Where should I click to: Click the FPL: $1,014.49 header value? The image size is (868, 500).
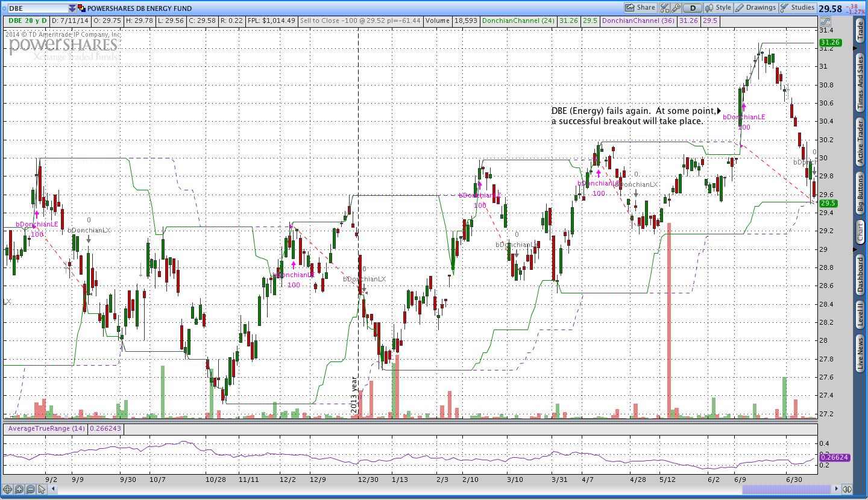(271, 20)
